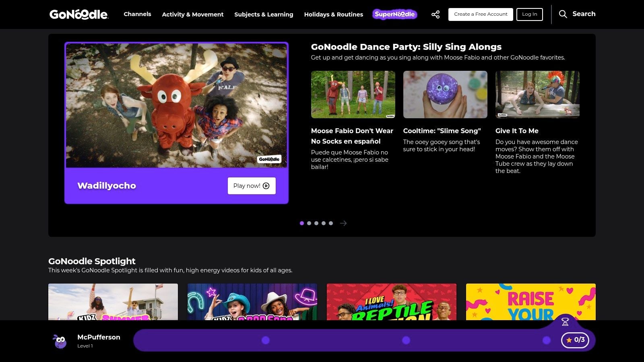644x362 pixels.
Task: Open the cowgirl hats spotlight thumbnail
Action: 252,302
